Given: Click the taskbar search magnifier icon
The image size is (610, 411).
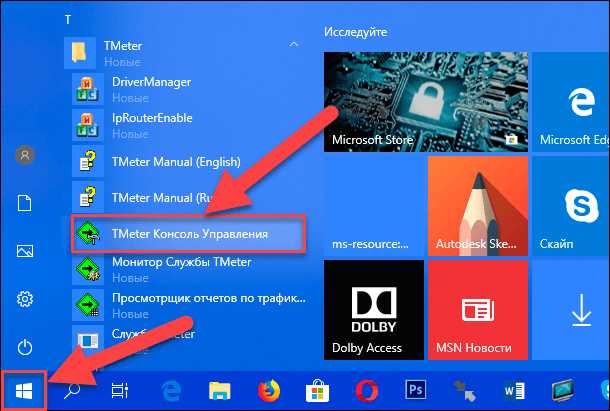Looking at the screenshot, I should pyautogui.click(x=72, y=391).
